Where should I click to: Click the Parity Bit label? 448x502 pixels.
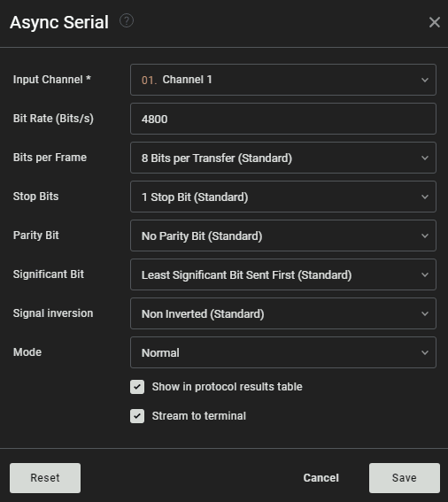pyautogui.click(x=36, y=236)
